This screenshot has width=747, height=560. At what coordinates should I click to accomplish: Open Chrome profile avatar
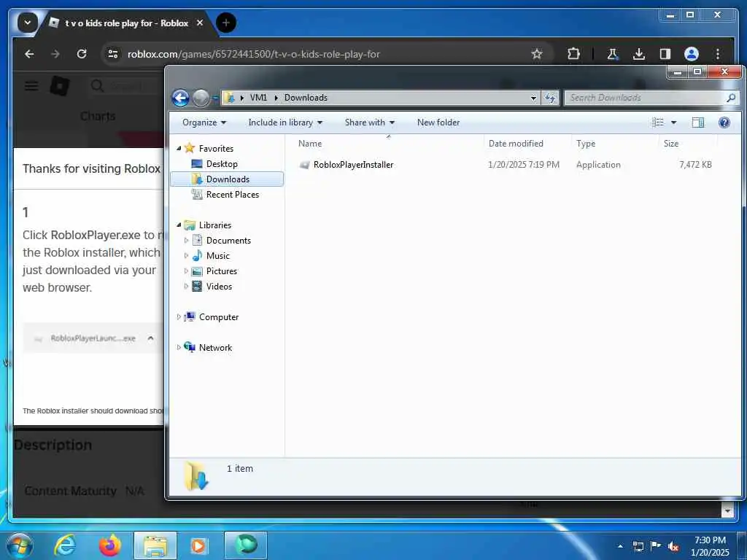pos(692,54)
